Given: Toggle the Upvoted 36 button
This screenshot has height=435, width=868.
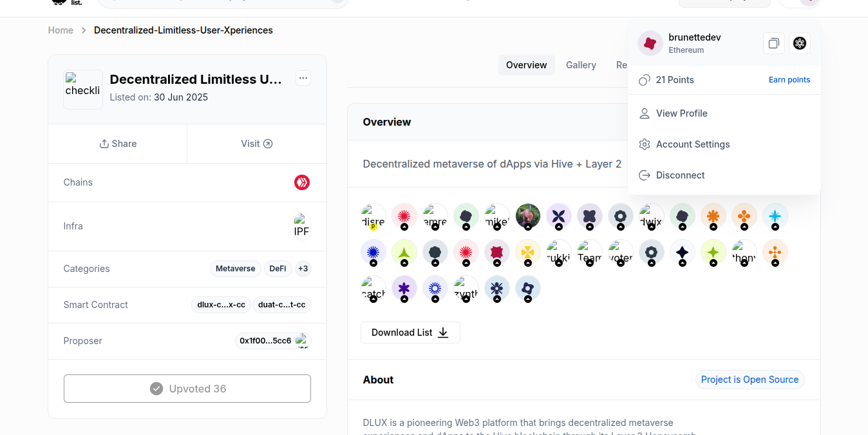Looking at the screenshot, I should point(187,389).
